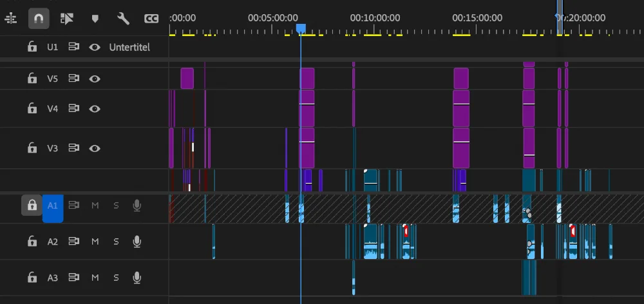Select the A2 track label

(x=53, y=242)
